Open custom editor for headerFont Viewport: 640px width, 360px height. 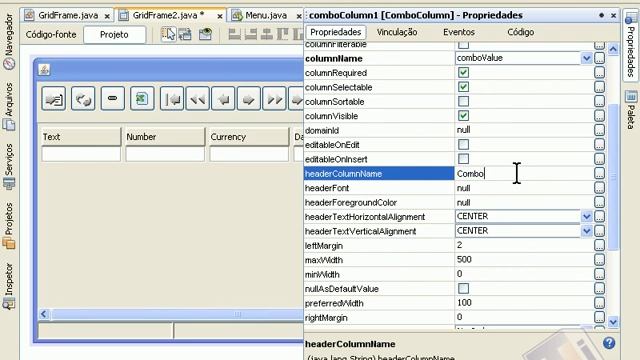[x=599, y=188]
